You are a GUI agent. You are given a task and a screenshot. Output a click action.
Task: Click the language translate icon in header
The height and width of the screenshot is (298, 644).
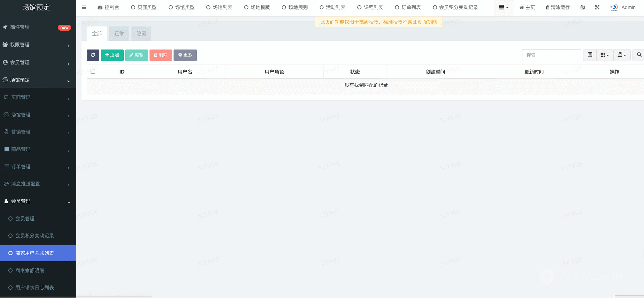pos(583,7)
